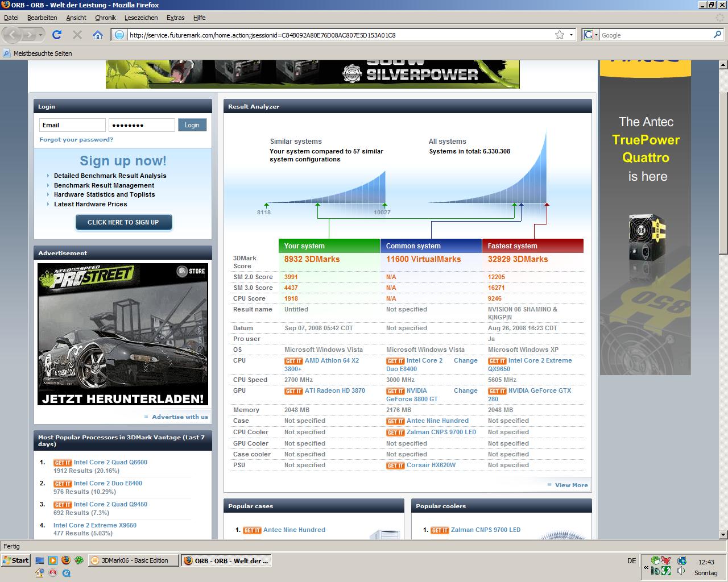
Task: Click the green clover quick launch icon
Action: 79,560
